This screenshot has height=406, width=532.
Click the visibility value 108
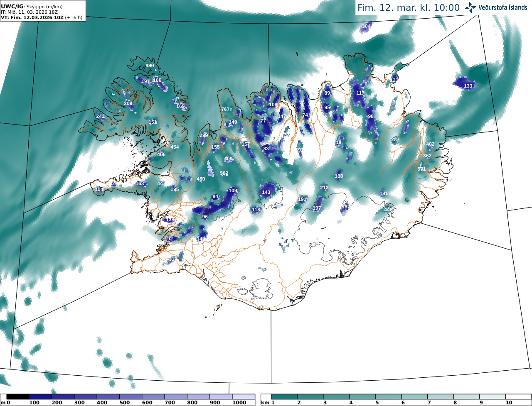pyautogui.click(x=273, y=105)
